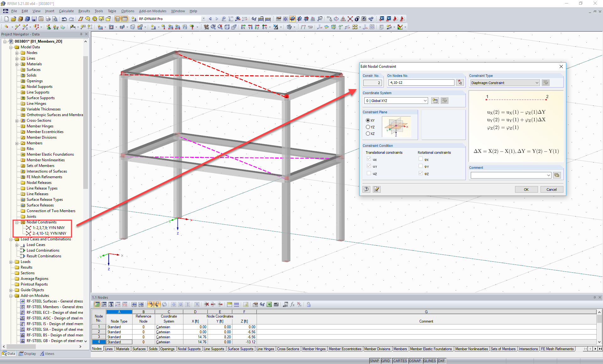This screenshot has width=603, height=364.
Task: Select the YZ constraint plane
Action: pos(368,127)
